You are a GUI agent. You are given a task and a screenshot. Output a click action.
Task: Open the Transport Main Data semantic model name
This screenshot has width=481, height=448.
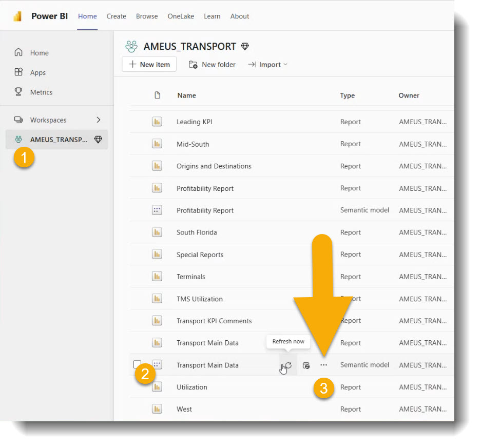(x=207, y=365)
